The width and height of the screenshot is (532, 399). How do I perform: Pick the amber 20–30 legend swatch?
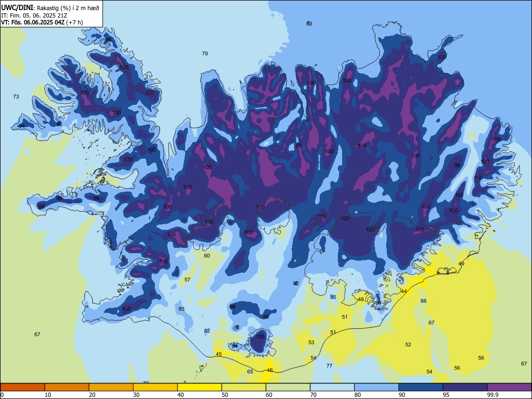click(111, 387)
